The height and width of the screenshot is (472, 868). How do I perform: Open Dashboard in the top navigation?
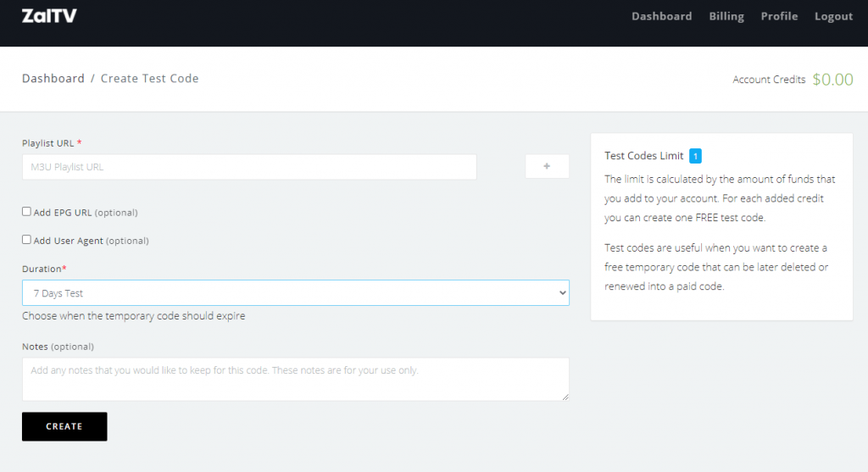[661, 17]
